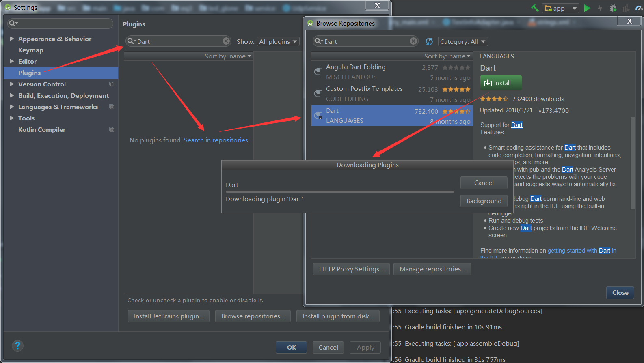Clear the Dart search in Browse Repositories

coord(413,41)
